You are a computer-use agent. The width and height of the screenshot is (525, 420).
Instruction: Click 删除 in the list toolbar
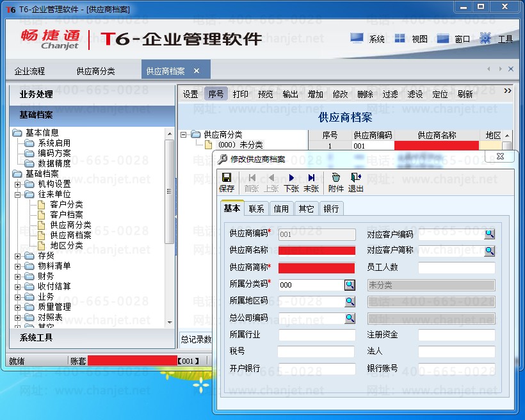coord(365,95)
